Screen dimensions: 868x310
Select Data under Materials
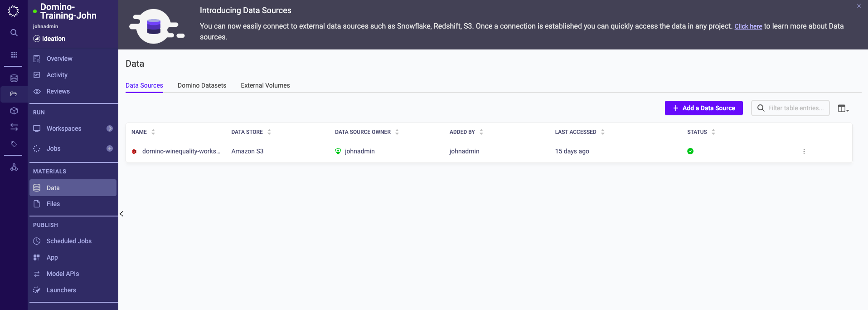point(73,188)
